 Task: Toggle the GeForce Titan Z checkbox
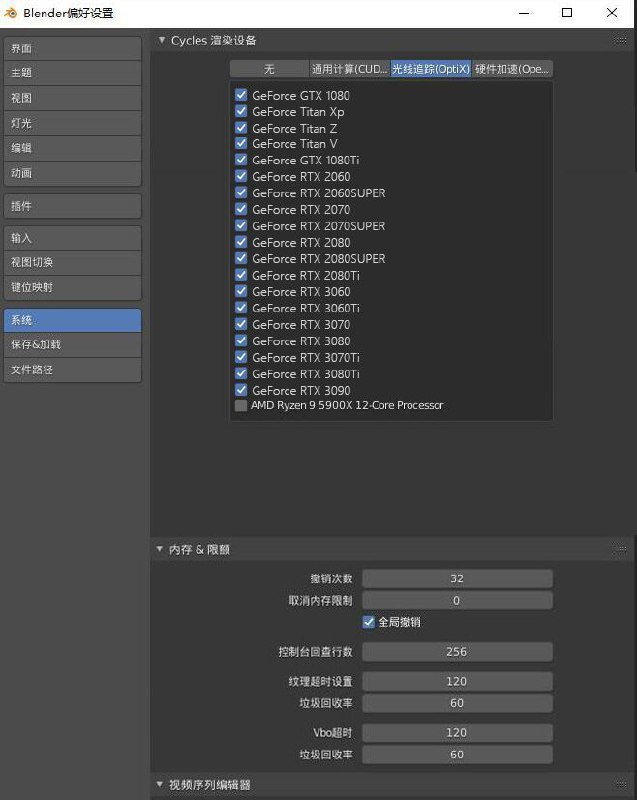pyautogui.click(x=241, y=128)
